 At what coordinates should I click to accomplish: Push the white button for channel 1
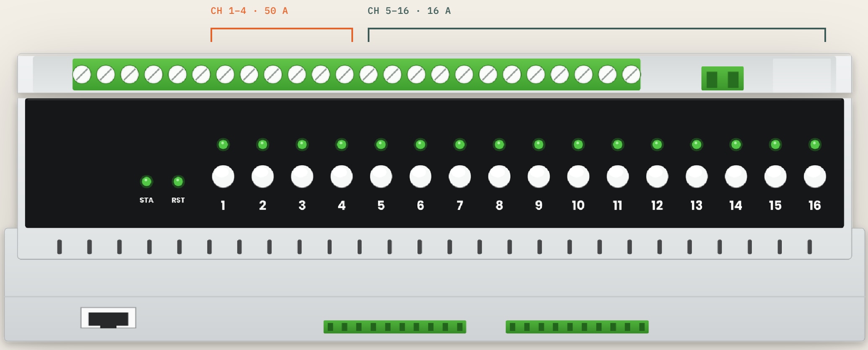coord(223,176)
